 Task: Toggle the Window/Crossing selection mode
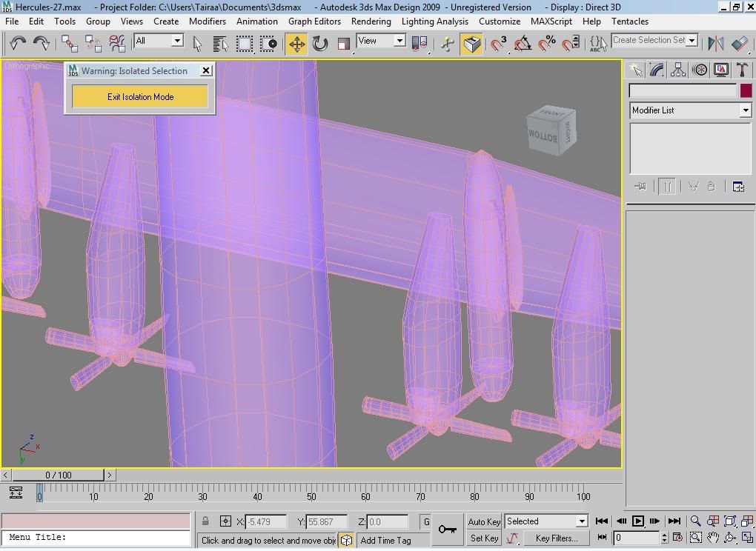pyautogui.click(x=268, y=44)
